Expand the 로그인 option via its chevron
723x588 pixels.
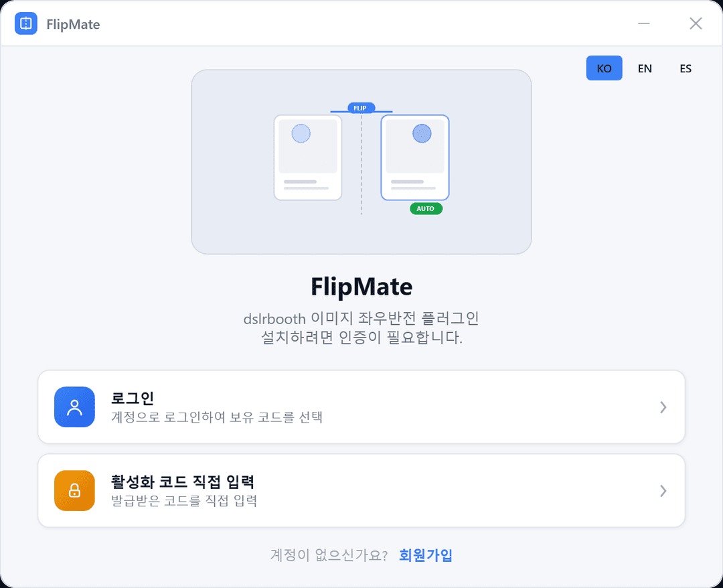coord(663,407)
